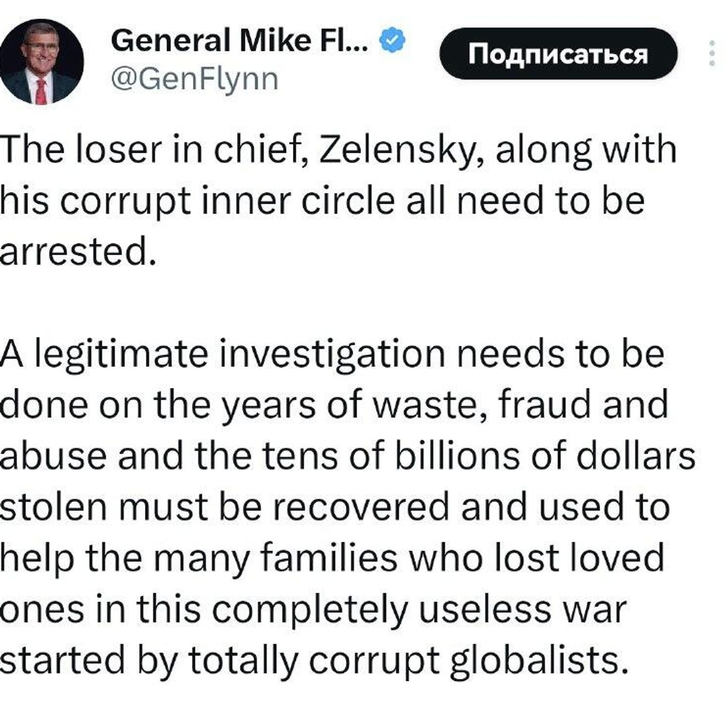Click the word 'abuse' in the tweet
The width and height of the screenshot is (728, 727).
coord(53,455)
